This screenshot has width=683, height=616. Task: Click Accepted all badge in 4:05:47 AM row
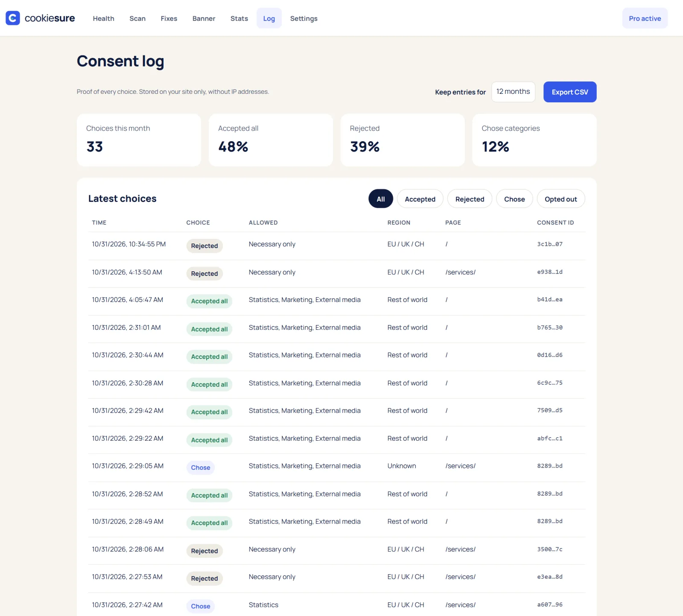pos(209,301)
